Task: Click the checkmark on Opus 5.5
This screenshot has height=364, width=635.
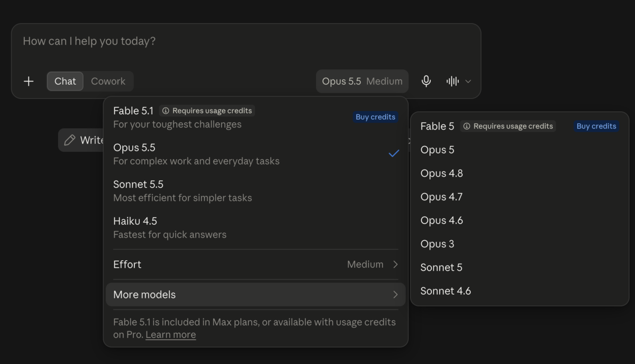Action: (x=394, y=153)
